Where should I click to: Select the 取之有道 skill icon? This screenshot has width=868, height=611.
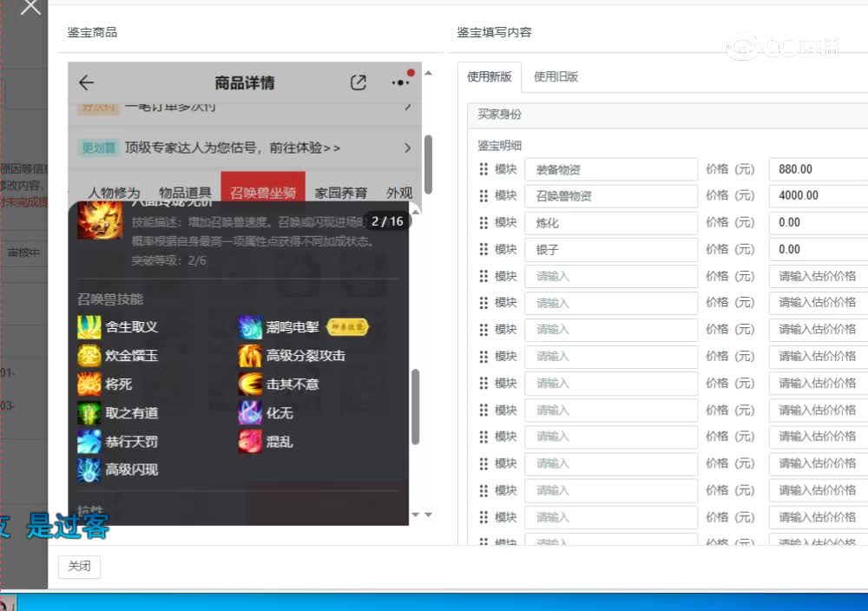point(89,412)
